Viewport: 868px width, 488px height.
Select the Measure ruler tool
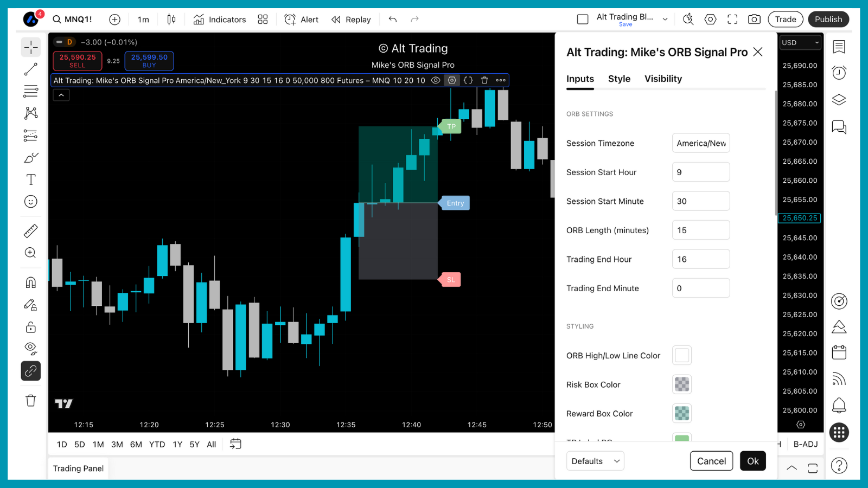pos(31,231)
